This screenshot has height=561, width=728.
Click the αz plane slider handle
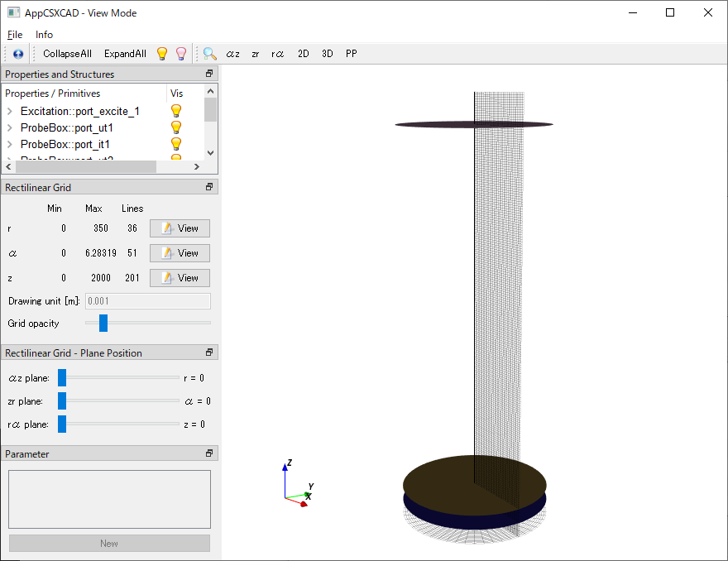click(x=62, y=378)
